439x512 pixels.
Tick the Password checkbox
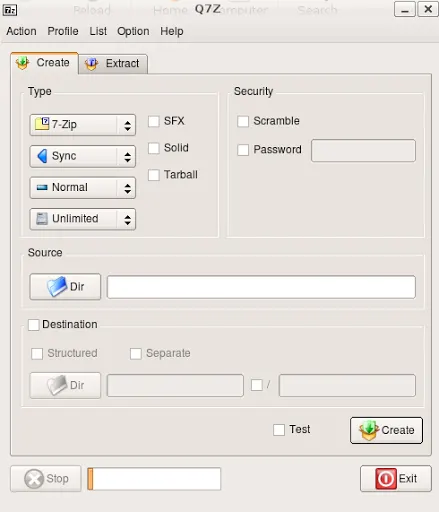[x=243, y=150]
